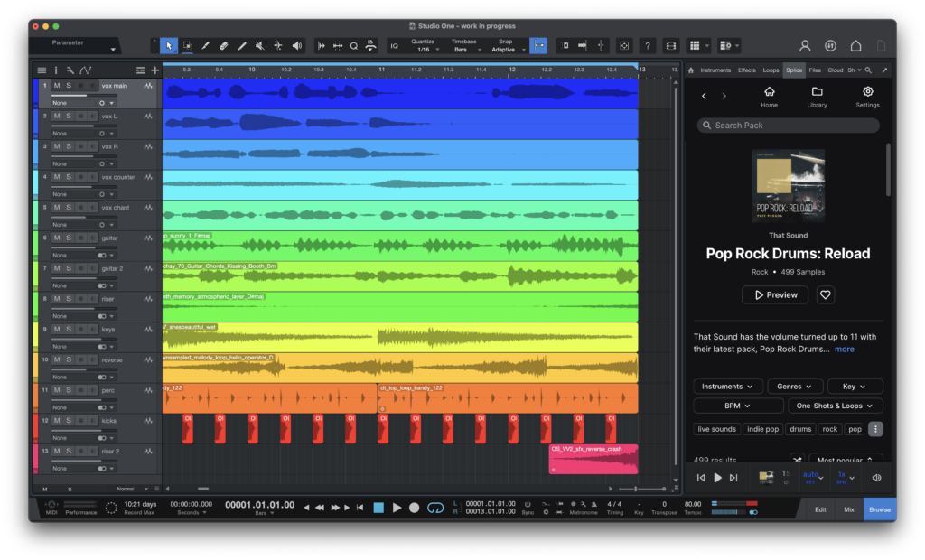
Task: Mute the kicks track
Action: point(57,421)
